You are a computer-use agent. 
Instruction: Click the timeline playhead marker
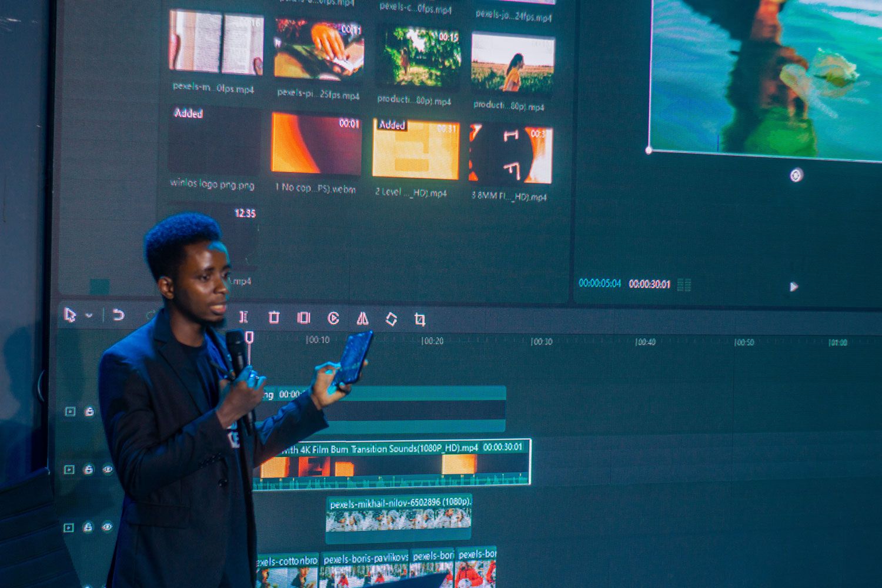[249, 338]
